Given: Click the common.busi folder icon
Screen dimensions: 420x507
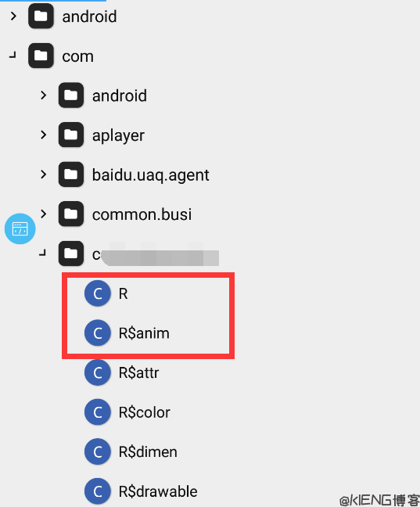Looking at the screenshot, I should click(71, 214).
